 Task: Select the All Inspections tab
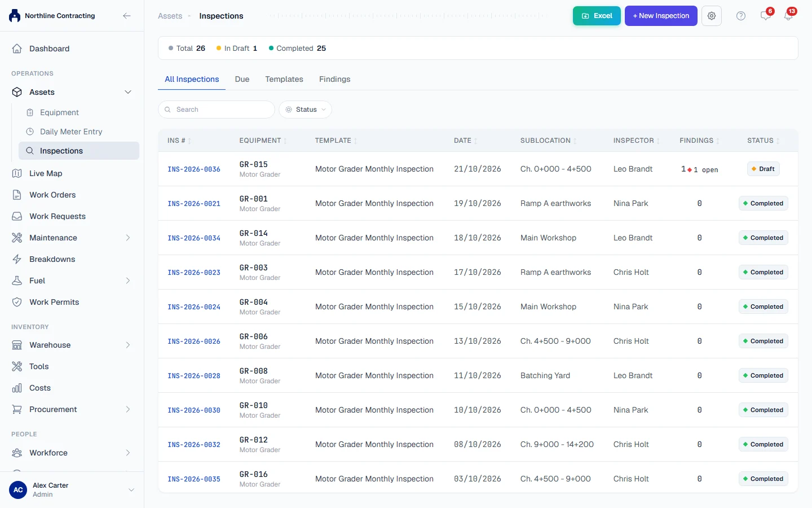click(192, 79)
